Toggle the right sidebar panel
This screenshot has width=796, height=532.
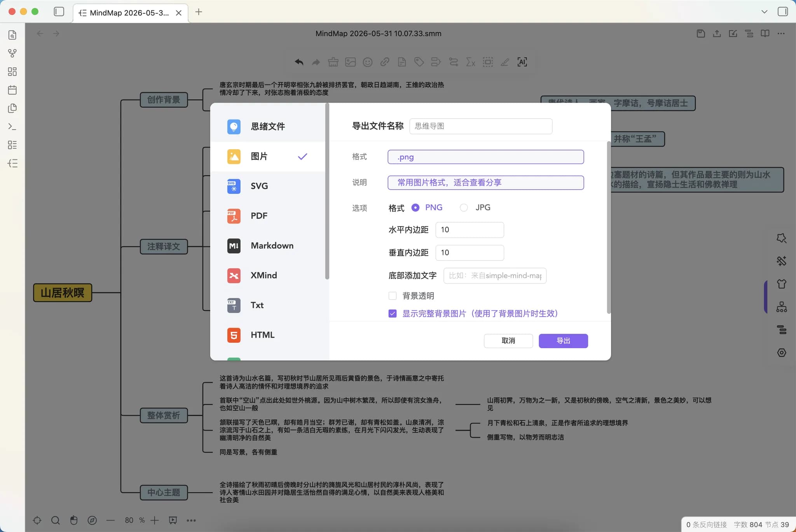(783, 12)
